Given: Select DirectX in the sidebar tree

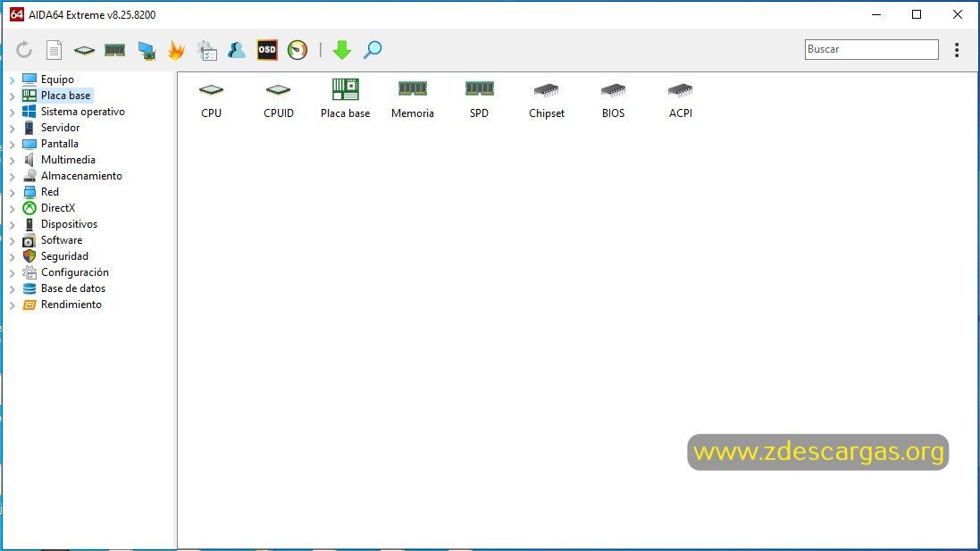Looking at the screenshot, I should point(57,208).
